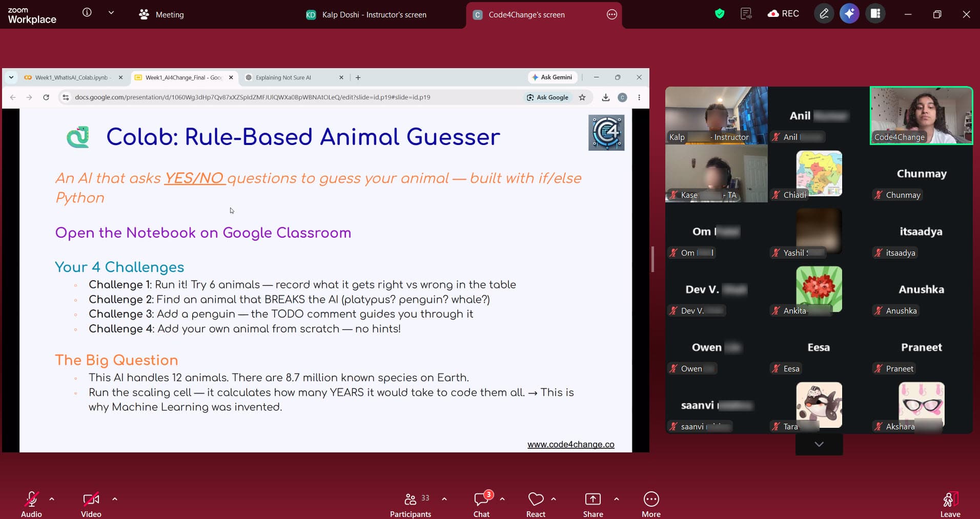This screenshot has width=980, height=519.
Task: Click Tara's cartoon profile picture tile
Action: pos(819,405)
